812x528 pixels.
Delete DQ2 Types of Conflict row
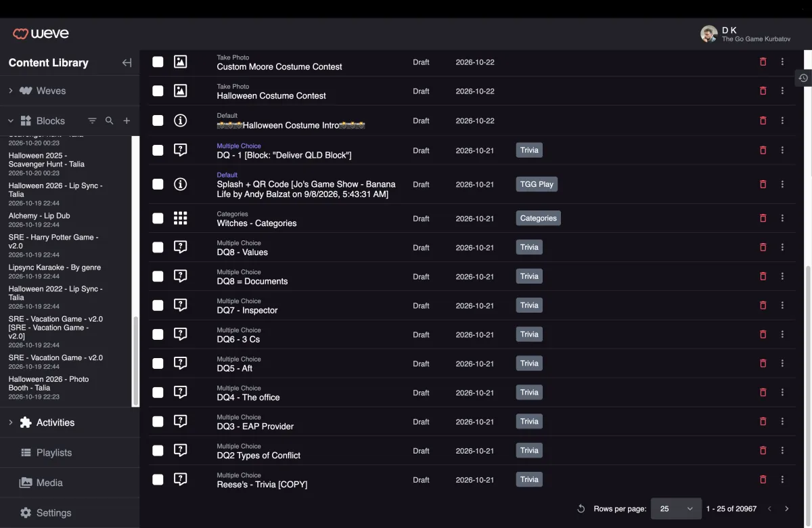click(763, 450)
